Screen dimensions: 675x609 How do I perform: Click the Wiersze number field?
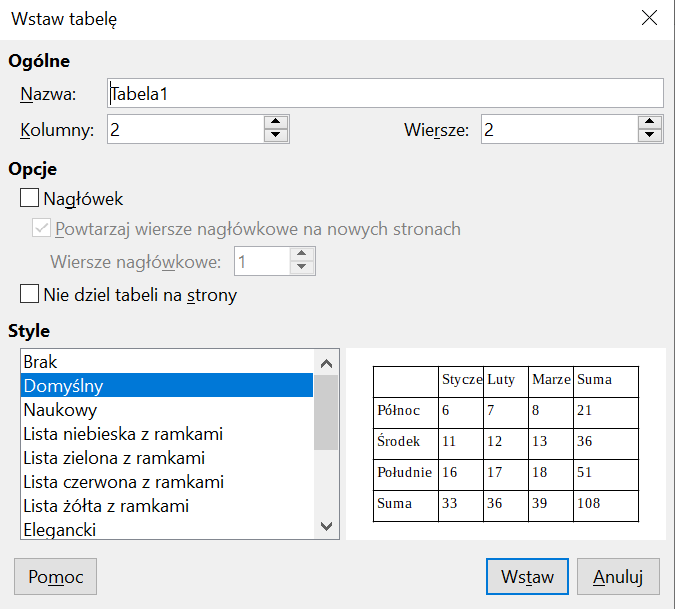point(558,130)
